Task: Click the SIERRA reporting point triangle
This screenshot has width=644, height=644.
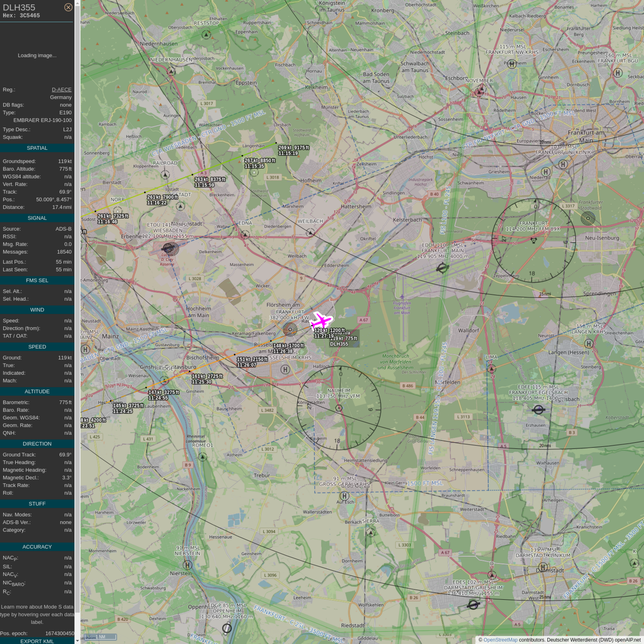Action: [371, 532]
